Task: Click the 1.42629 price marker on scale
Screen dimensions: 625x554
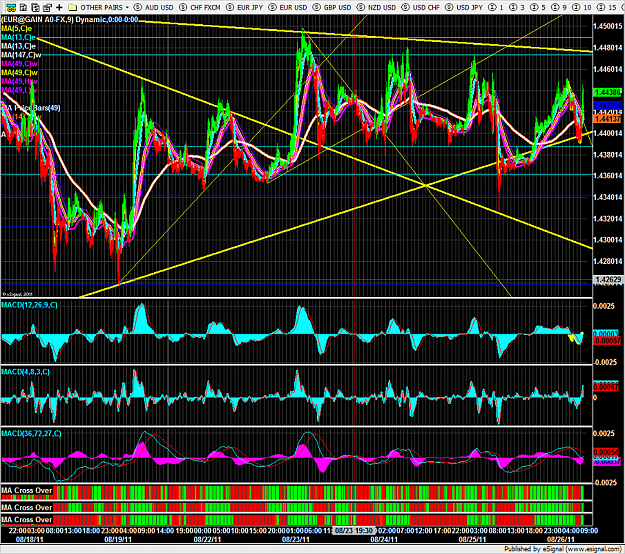Action: pyautogui.click(x=608, y=280)
